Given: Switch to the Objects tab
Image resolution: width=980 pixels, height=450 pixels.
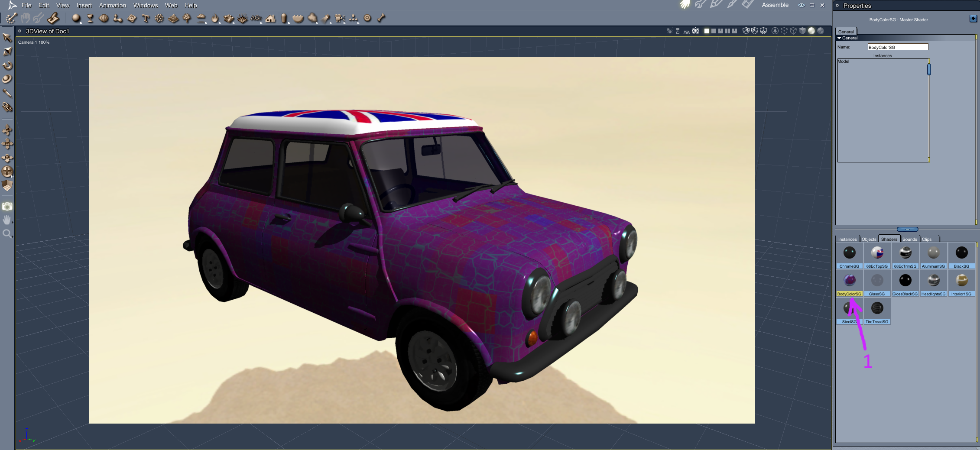Looking at the screenshot, I should click(x=869, y=239).
